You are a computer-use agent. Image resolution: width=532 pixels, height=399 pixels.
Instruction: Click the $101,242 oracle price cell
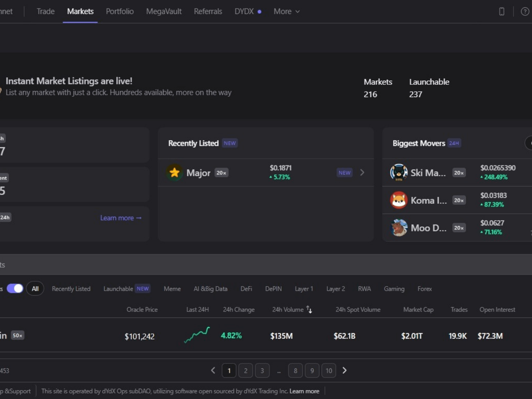(x=139, y=336)
